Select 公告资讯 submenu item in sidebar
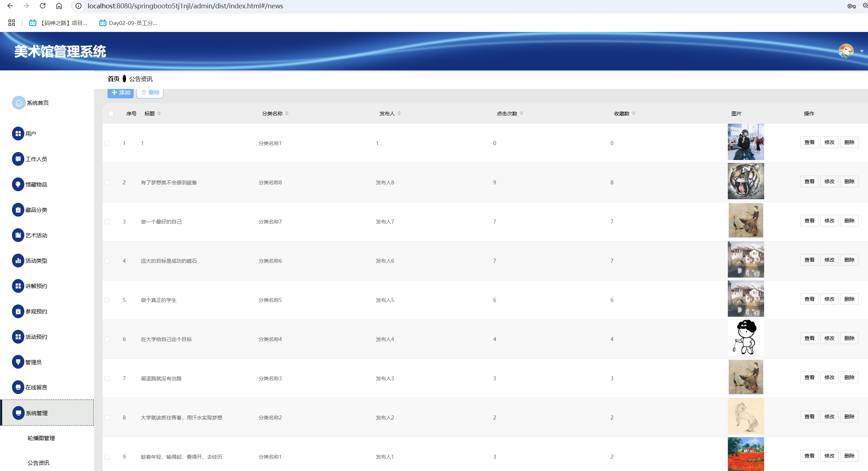This screenshot has height=471, width=868. (x=38, y=463)
